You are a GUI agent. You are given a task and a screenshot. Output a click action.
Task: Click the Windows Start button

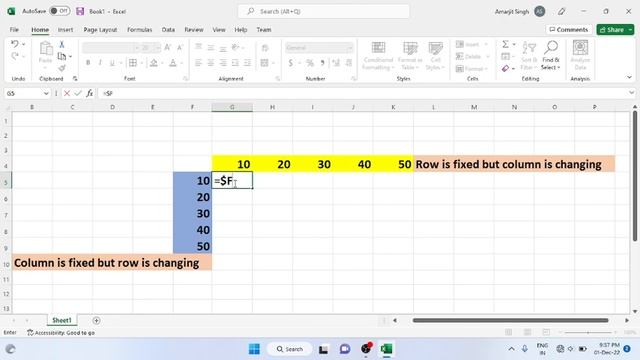(254, 349)
